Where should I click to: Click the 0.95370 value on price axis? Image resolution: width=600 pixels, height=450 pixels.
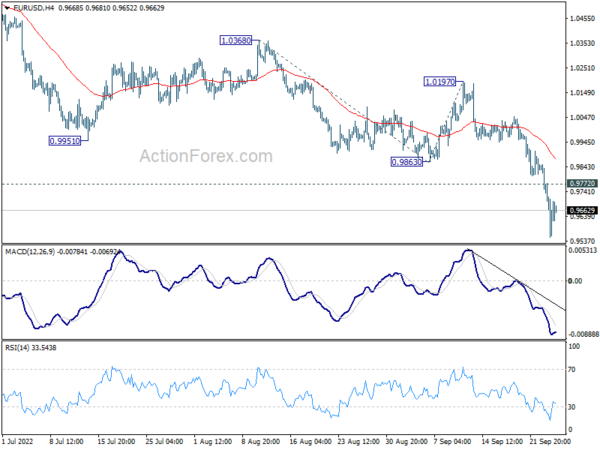tap(582, 241)
